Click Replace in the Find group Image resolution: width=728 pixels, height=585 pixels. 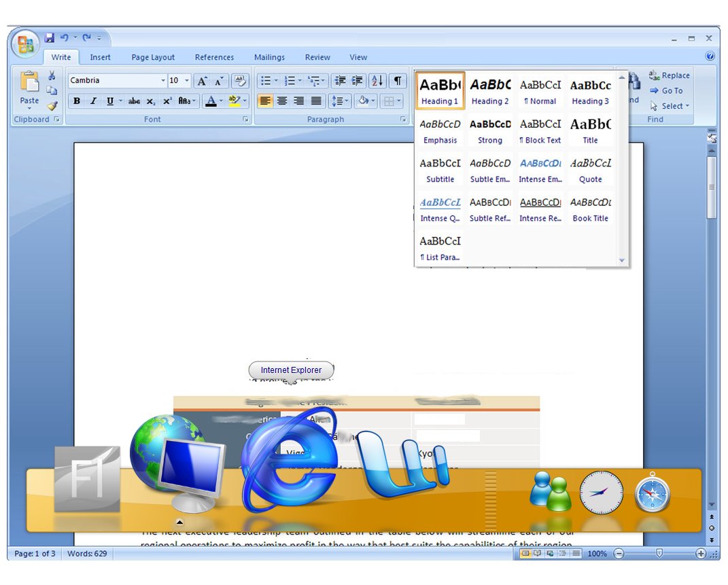point(669,75)
